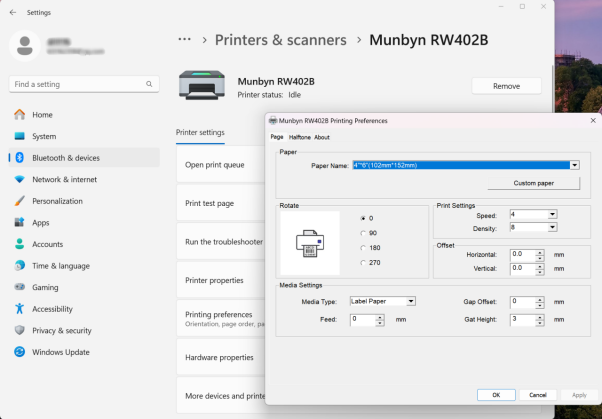This screenshot has width=602, height=419.
Task: Cancel the Printing Preferences dialog
Action: [x=538, y=395]
